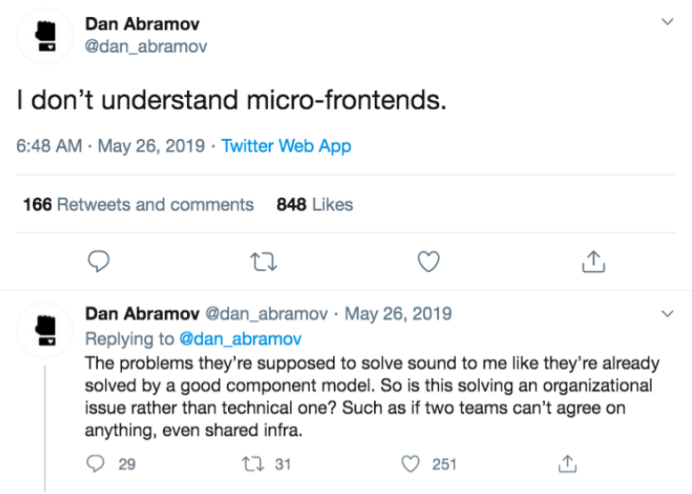Like the main micro-frontends tweet
The height and width of the screenshot is (494, 692).
tap(428, 261)
